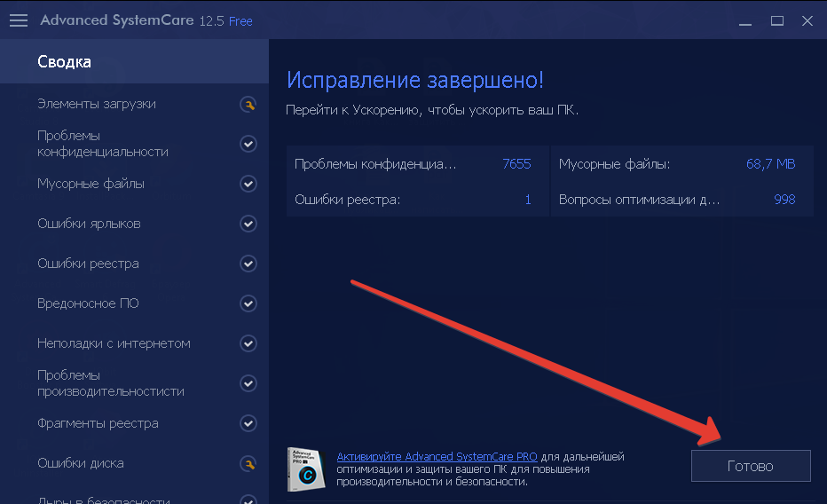This screenshot has height=504, width=827.
Task: Open Проблемы производительности sidebar item
Action: [x=111, y=383]
